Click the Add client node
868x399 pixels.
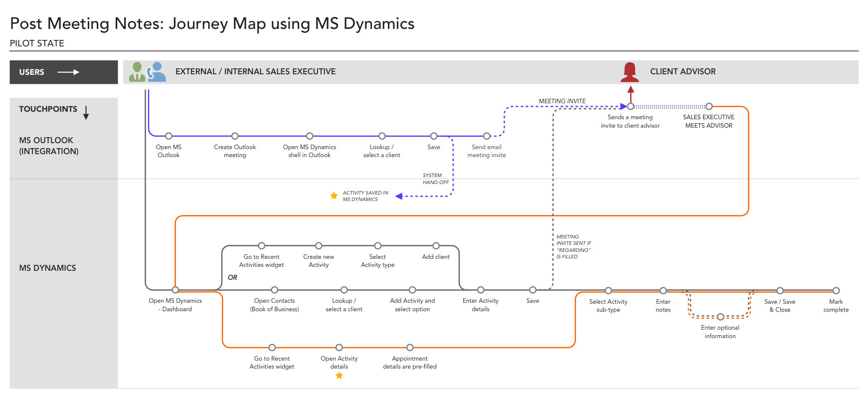(436, 246)
